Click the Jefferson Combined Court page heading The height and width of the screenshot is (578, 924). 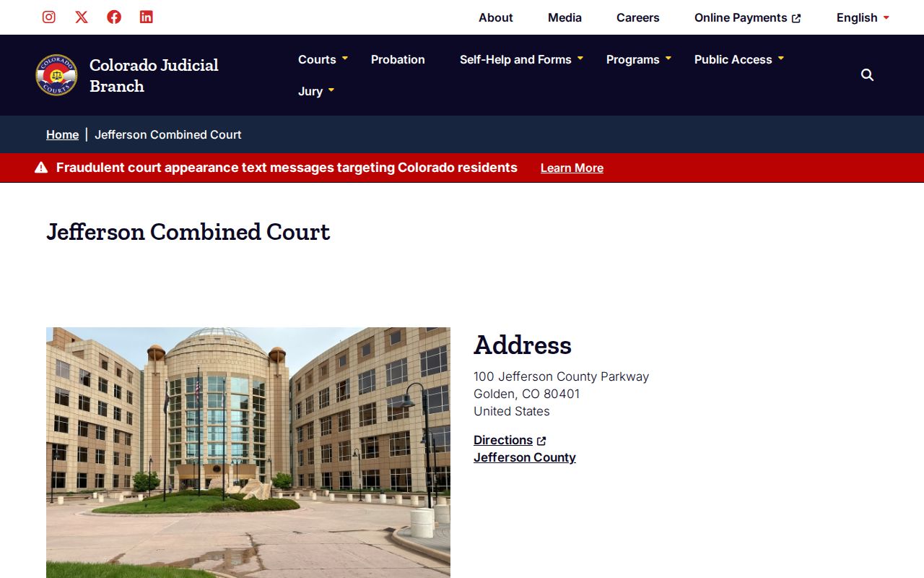[188, 231]
